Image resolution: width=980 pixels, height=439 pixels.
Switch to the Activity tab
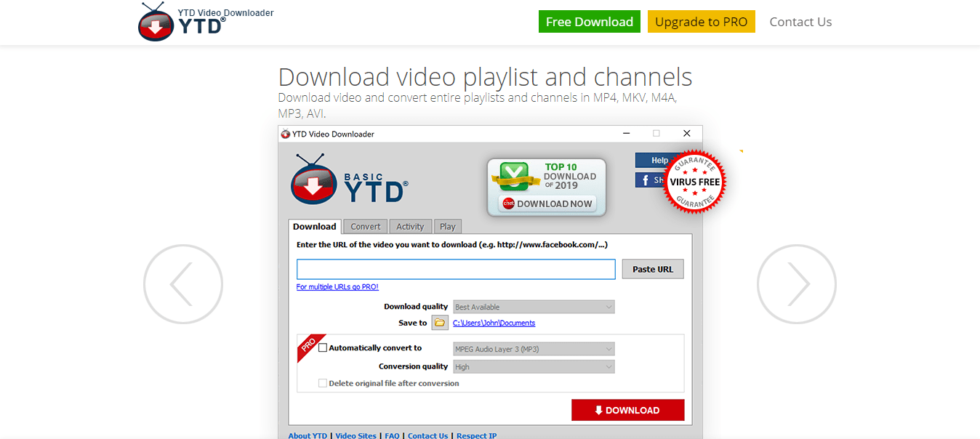410,227
